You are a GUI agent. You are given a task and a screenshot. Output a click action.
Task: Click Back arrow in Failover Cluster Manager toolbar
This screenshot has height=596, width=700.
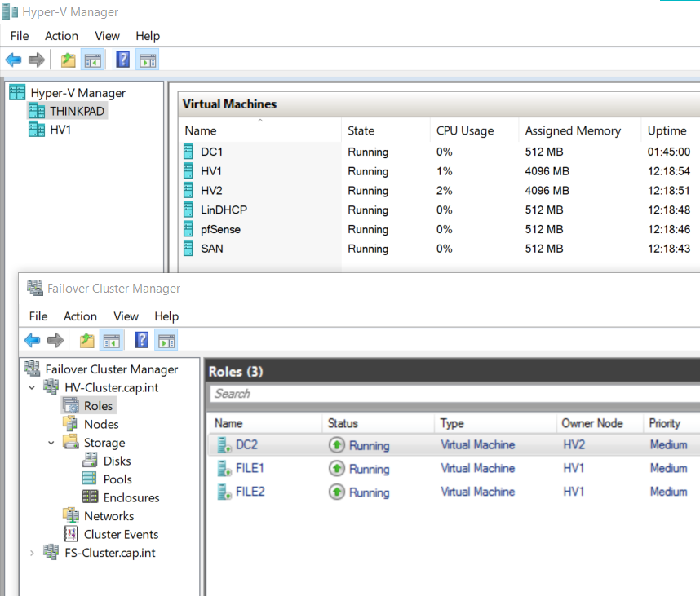tap(32, 340)
